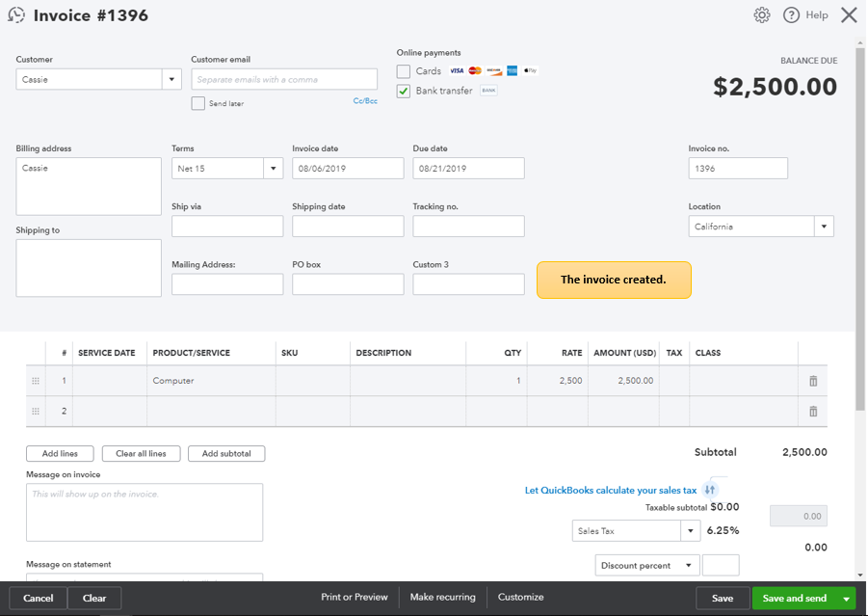Click the Clear all lines button

(141, 453)
